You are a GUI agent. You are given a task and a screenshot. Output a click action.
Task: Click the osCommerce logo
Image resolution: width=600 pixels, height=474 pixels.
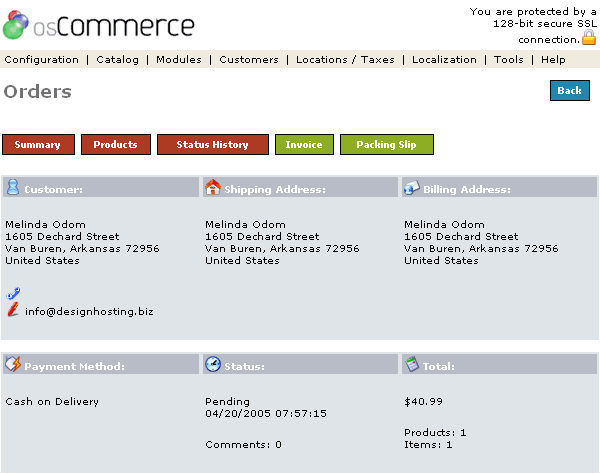tap(99, 25)
